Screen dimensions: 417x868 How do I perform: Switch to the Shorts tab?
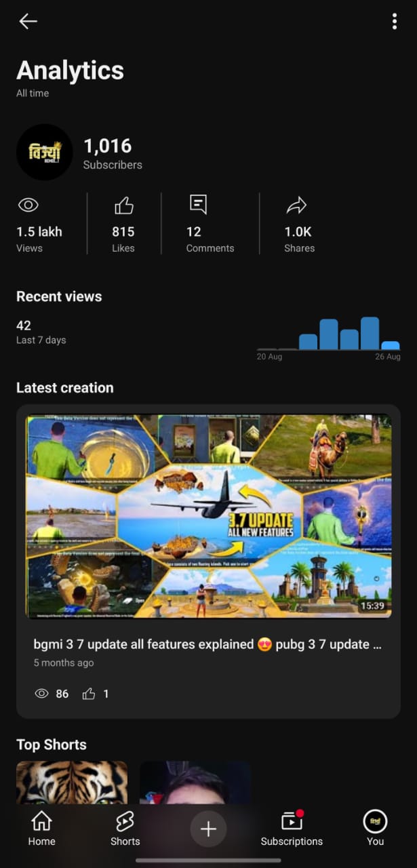click(125, 829)
